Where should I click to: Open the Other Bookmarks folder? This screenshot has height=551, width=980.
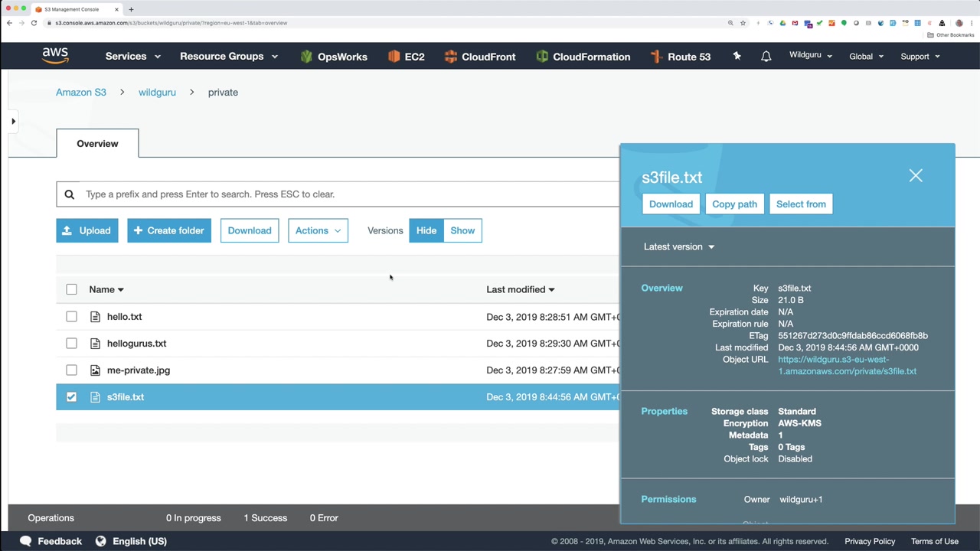click(x=950, y=35)
